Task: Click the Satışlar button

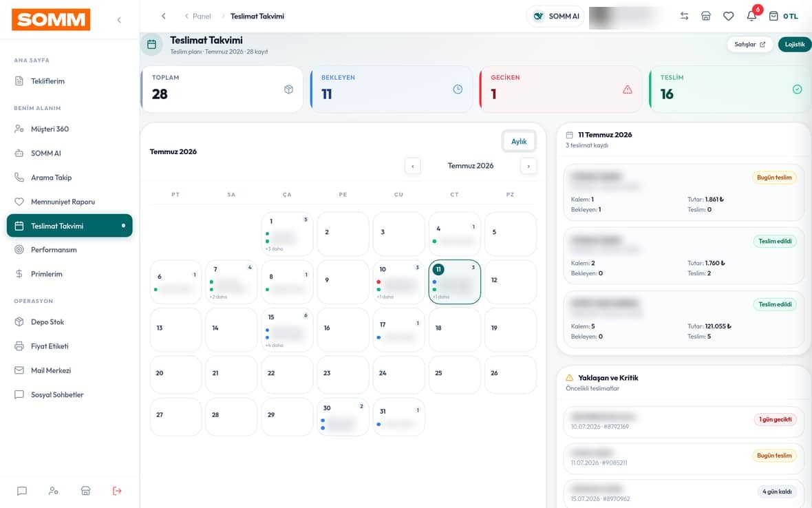Action: click(x=749, y=45)
